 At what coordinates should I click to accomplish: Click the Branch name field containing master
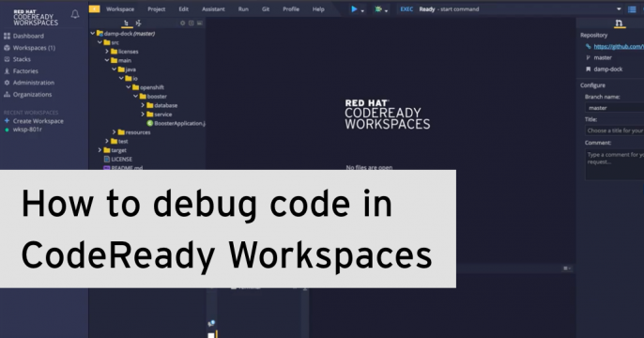[614, 108]
